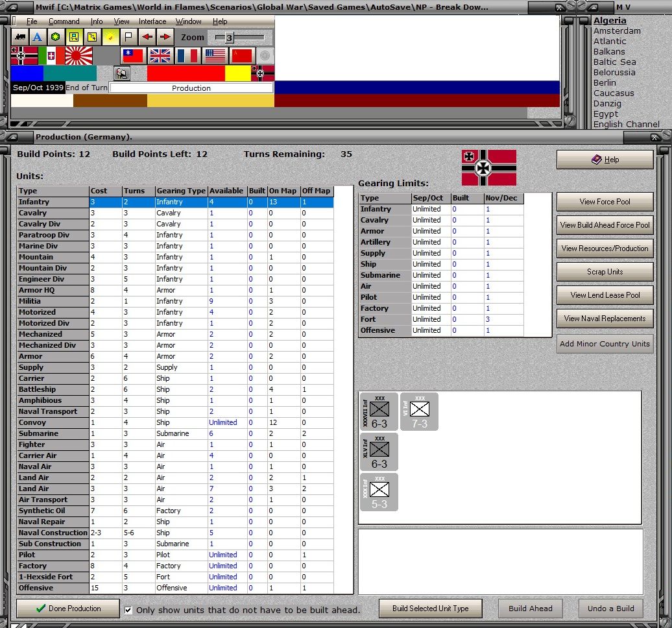This screenshot has height=628, width=672.
Task: Open View Resources/Production
Action: pyautogui.click(x=605, y=248)
